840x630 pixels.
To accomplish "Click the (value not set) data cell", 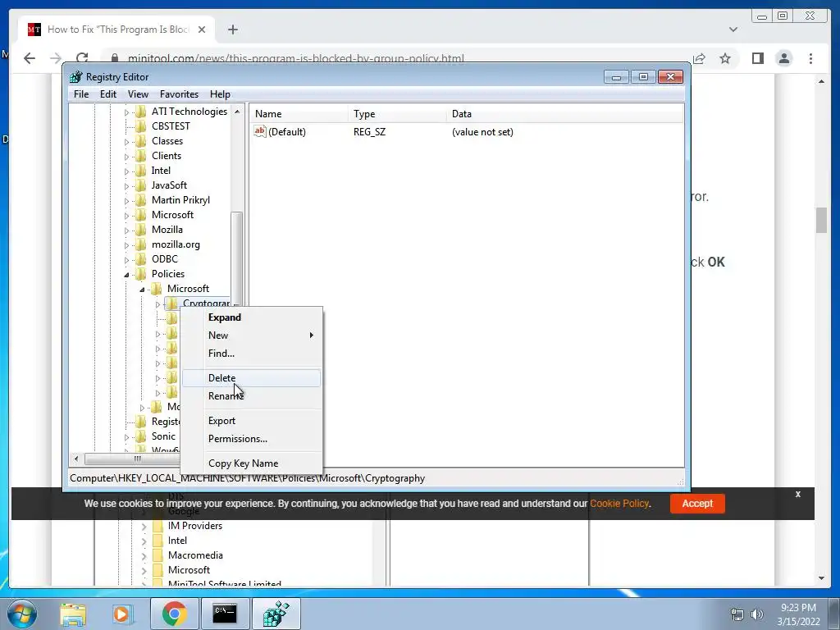I will coord(482,132).
